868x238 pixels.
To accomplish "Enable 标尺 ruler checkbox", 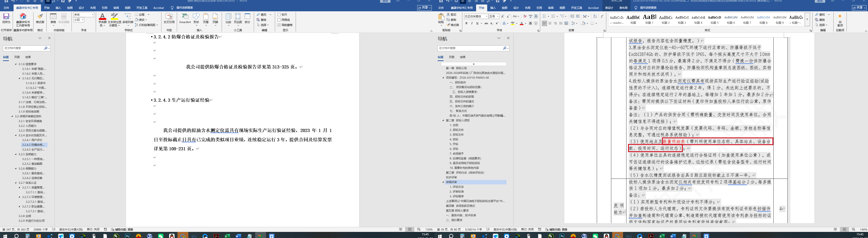I will tap(279, 14).
